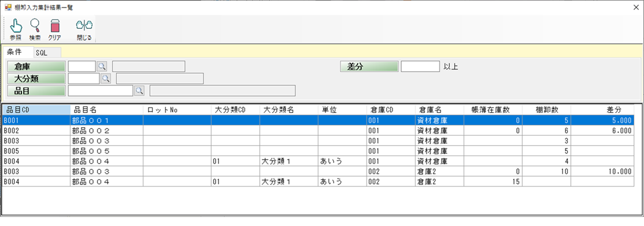Sort by 倉庫名 column header
This screenshot has height=226, width=644.
click(x=439, y=110)
